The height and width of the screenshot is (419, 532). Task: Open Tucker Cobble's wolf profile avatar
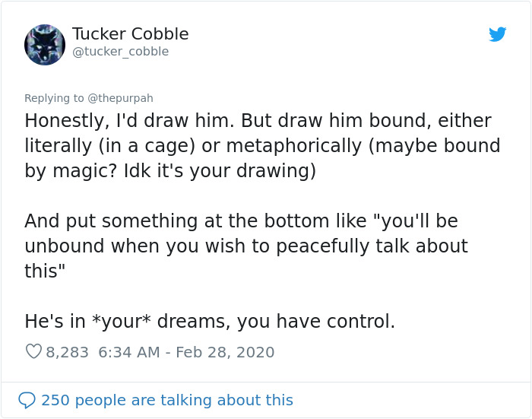[x=45, y=44]
